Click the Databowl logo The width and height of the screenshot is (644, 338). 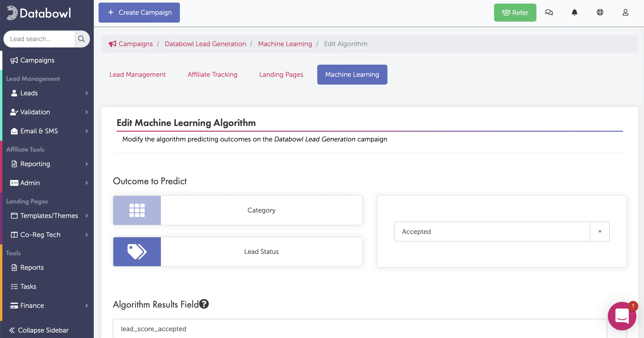39,13
